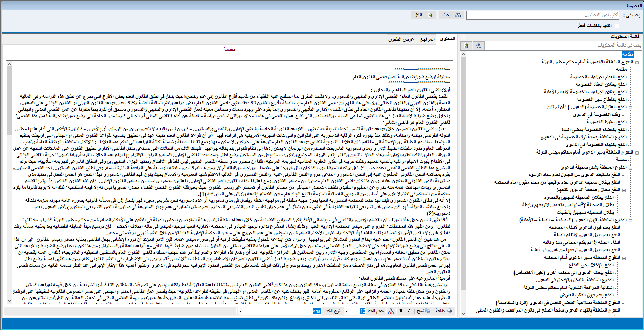Collapse الدفوع المتعلقة بقبول الدعوى node
This screenshot has width=644, height=330.
pyautogui.click(x=630, y=220)
